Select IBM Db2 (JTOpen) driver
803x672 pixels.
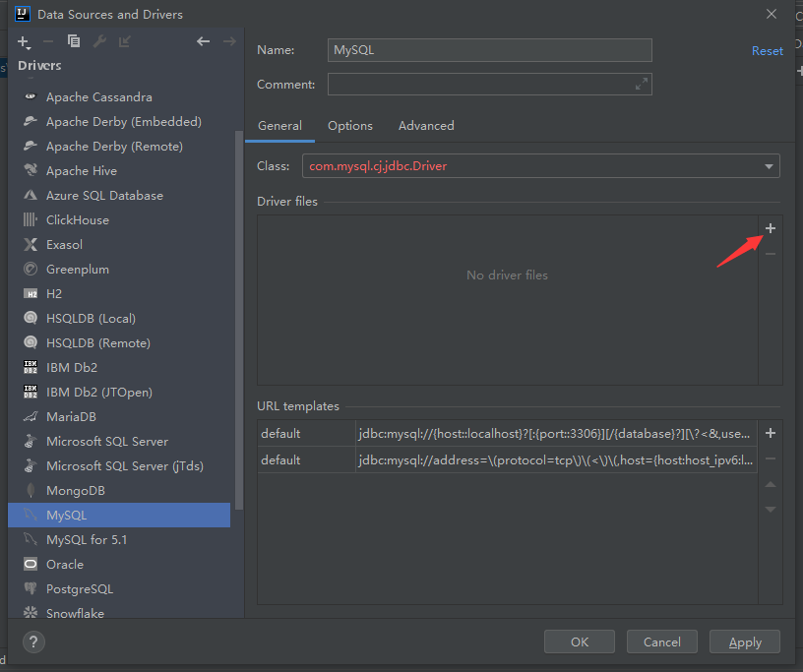point(119,392)
